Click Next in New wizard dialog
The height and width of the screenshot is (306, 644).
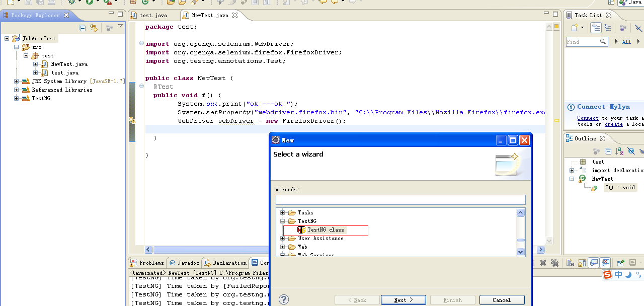click(x=404, y=300)
